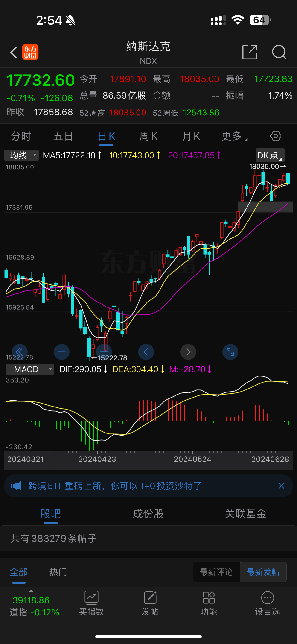The width and height of the screenshot is (297, 644).
Task: Expand chart to fullscreen
Action: [x=230, y=352]
